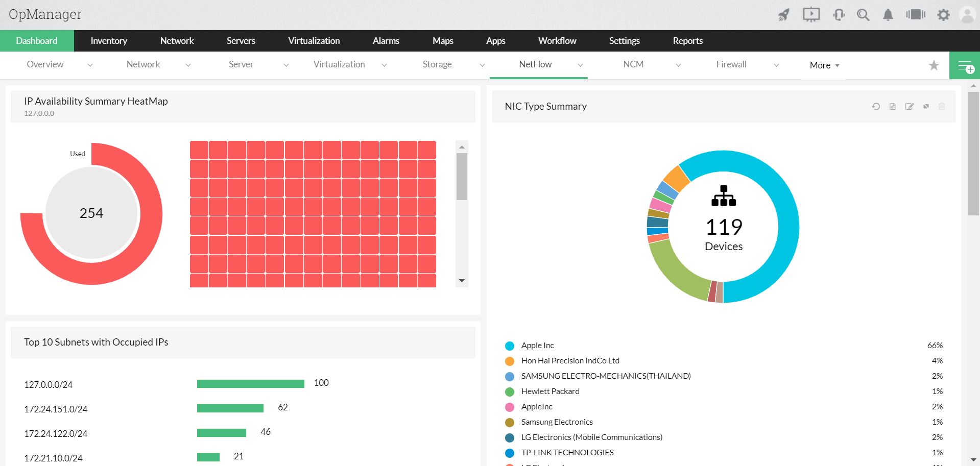The width and height of the screenshot is (980, 466).
Task: Mark dashboard as favorite with star
Action: [934, 65]
